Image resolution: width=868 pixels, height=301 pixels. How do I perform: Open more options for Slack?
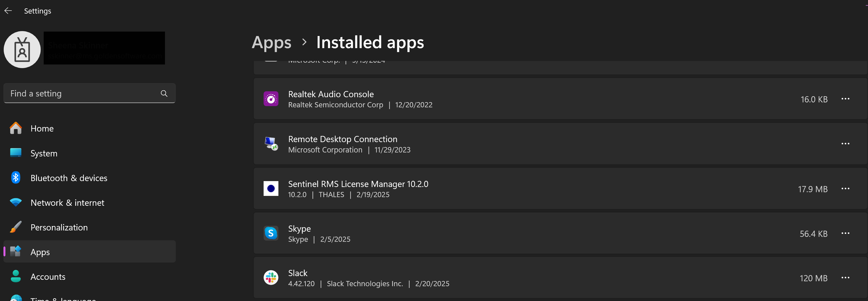845,278
